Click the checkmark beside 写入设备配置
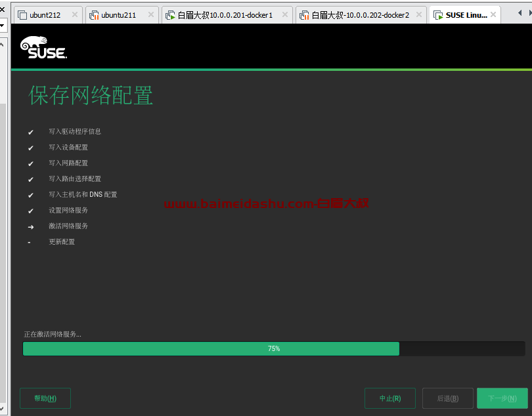The image size is (532, 416). pyautogui.click(x=30, y=148)
